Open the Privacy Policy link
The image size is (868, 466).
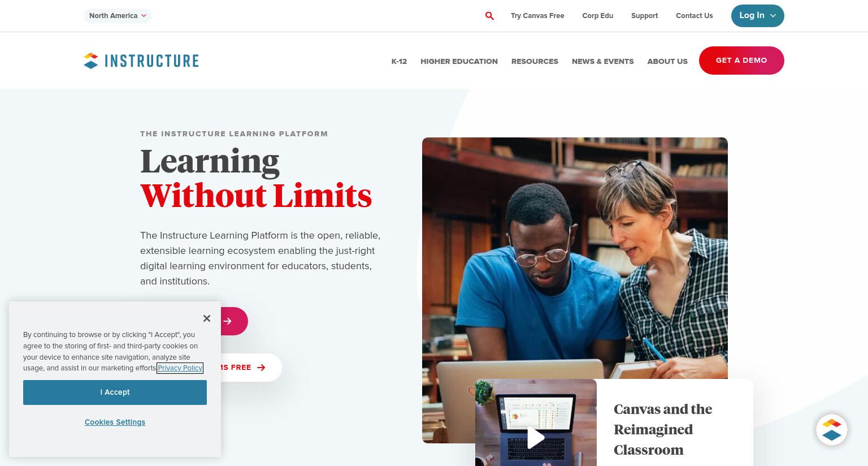[x=180, y=368]
